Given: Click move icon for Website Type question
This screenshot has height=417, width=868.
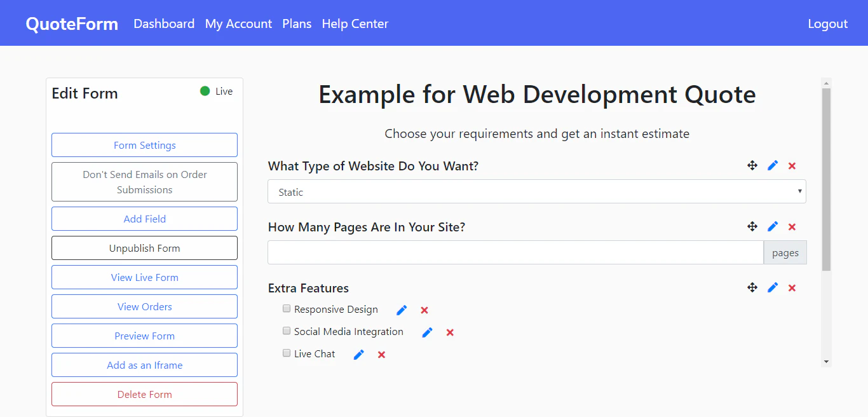Looking at the screenshot, I should pos(752,165).
